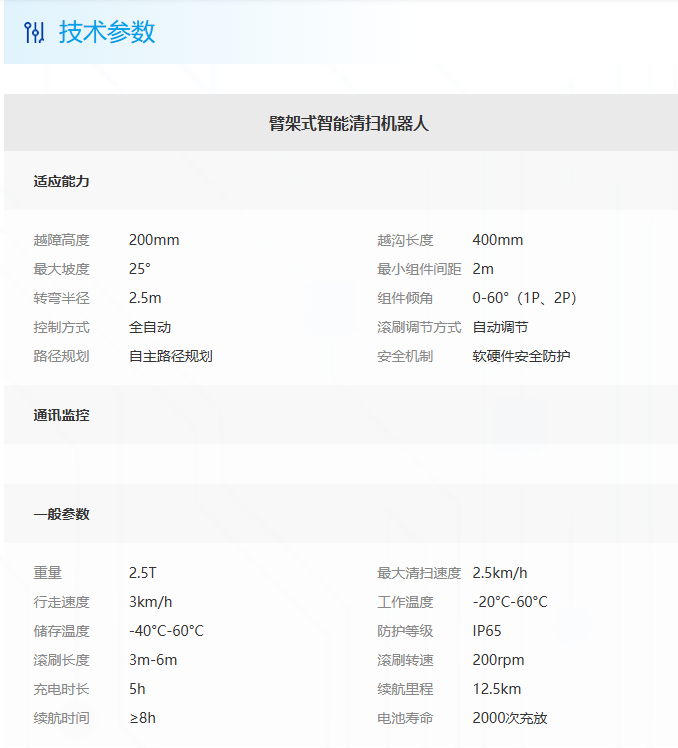Click the 防护等级 IP65 value

487,631
